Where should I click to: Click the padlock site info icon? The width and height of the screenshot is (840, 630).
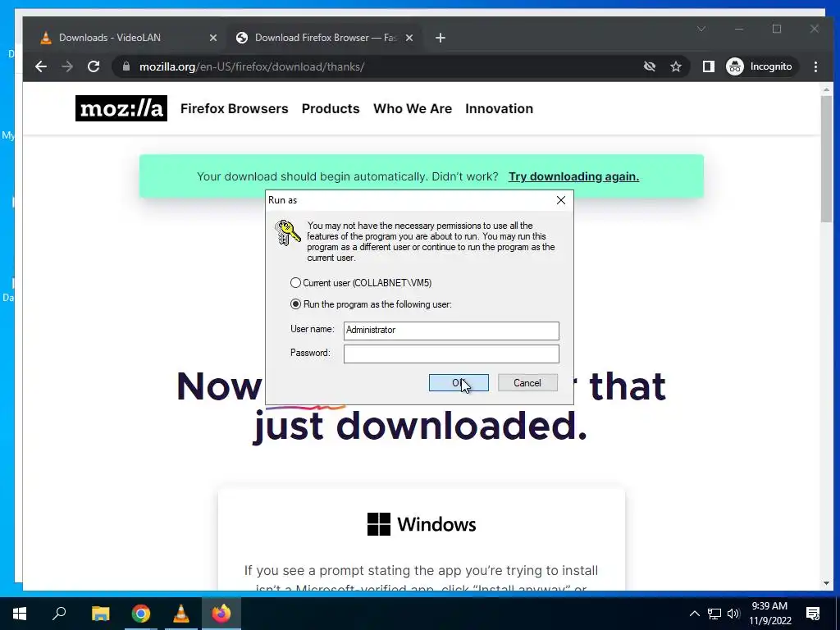126,66
